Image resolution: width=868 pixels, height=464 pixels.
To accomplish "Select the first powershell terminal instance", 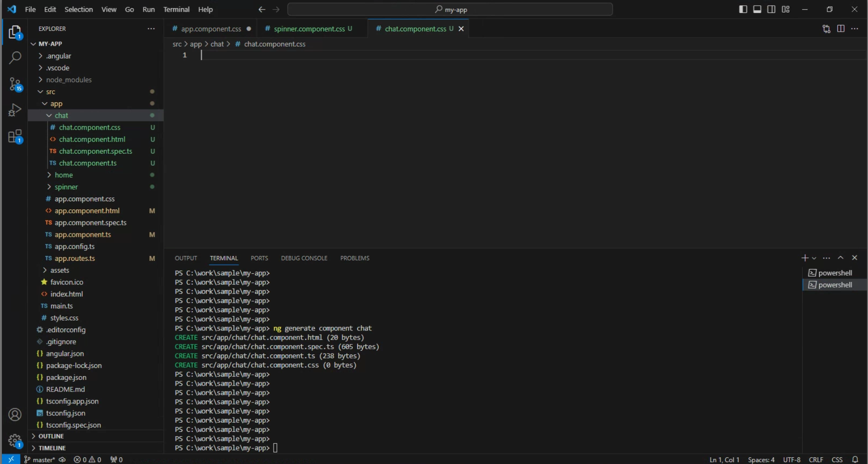I will point(835,273).
